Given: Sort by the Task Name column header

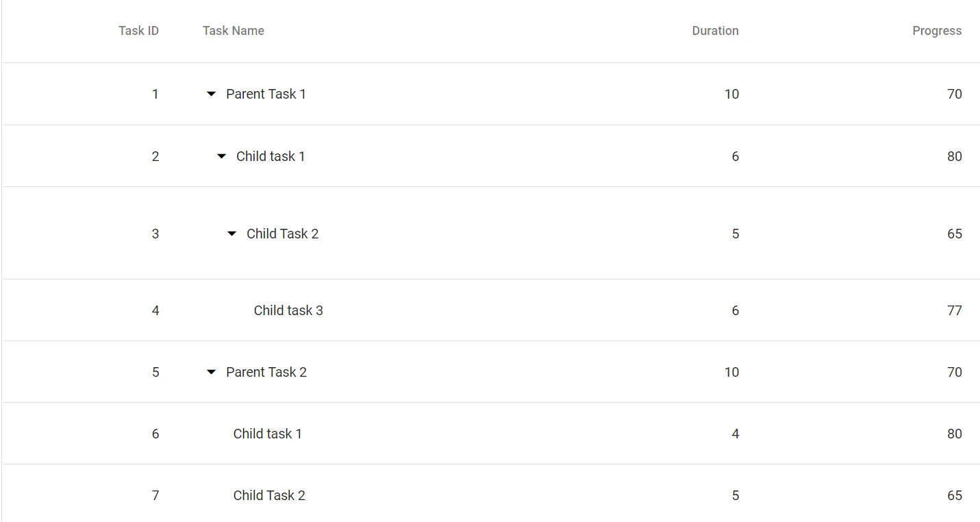Looking at the screenshot, I should [x=233, y=31].
